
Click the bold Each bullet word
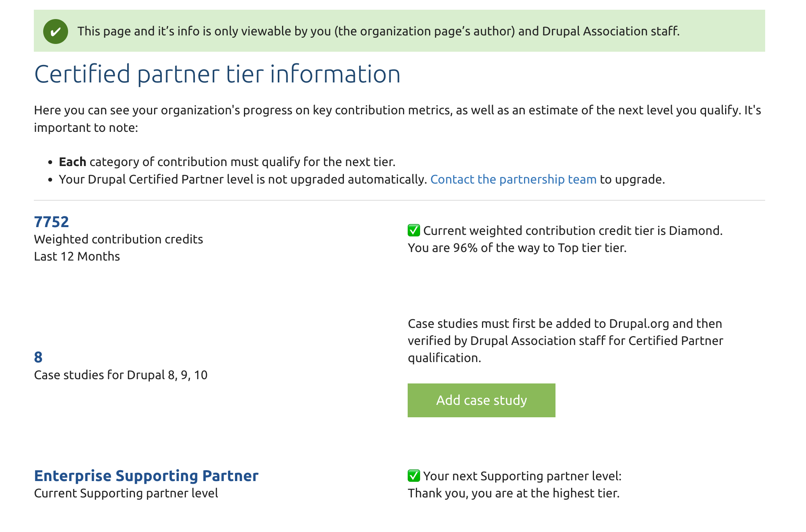point(72,162)
